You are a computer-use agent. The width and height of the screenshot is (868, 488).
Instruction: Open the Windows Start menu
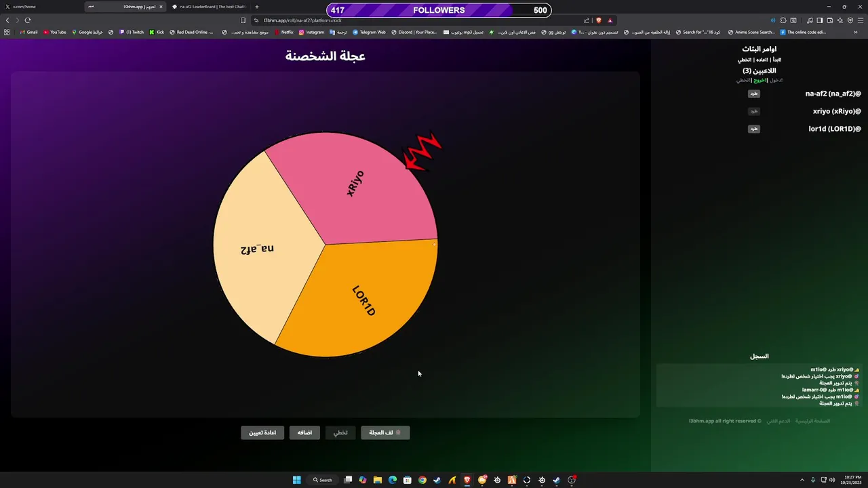296,480
